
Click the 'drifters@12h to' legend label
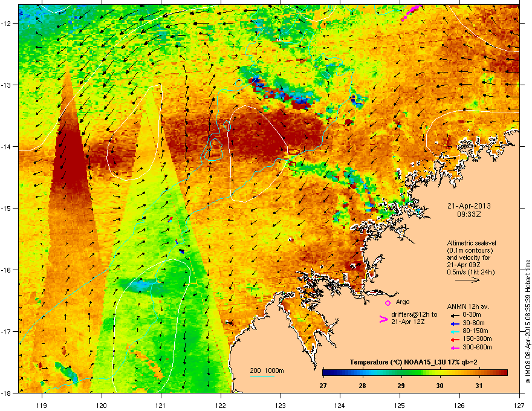click(x=414, y=315)
